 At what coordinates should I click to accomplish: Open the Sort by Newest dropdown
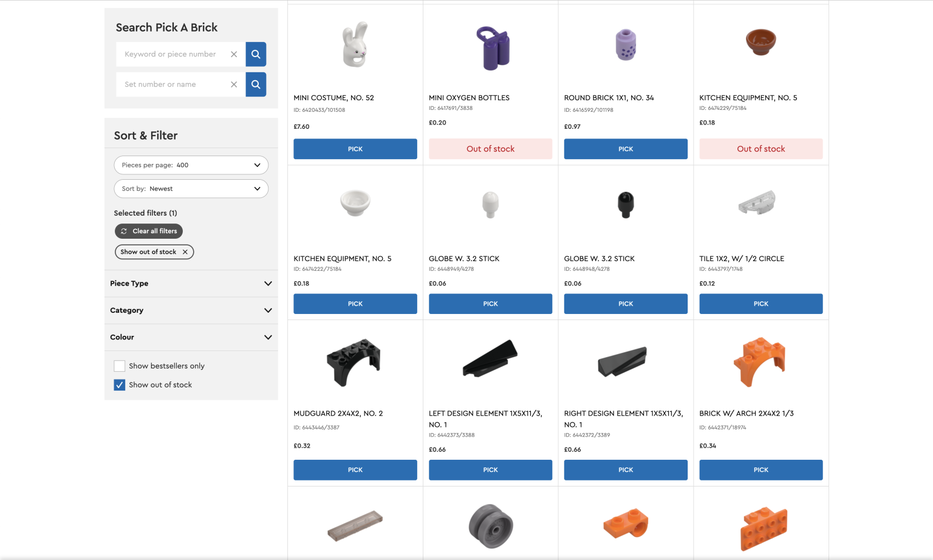click(x=191, y=188)
